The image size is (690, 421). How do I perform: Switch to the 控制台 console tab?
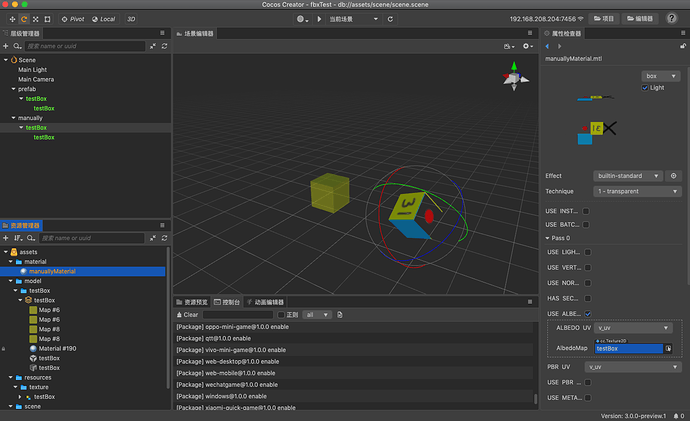click(227, 302)
